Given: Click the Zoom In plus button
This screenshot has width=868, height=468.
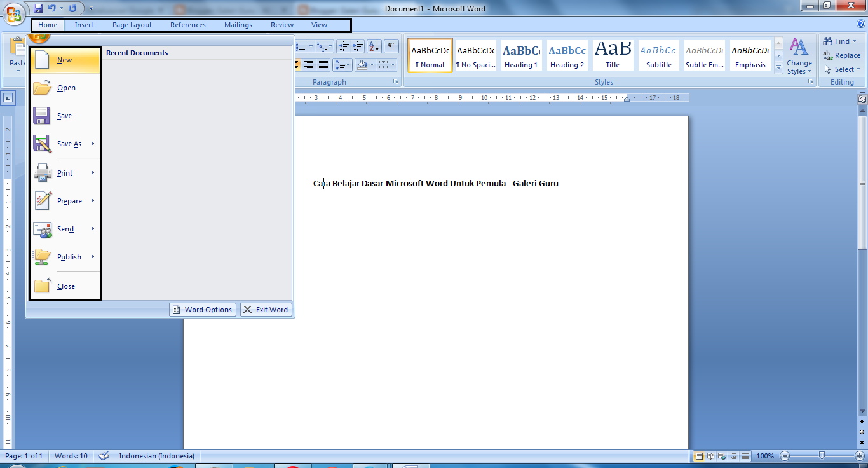Looking at the screenshot, I should point(859,456).
